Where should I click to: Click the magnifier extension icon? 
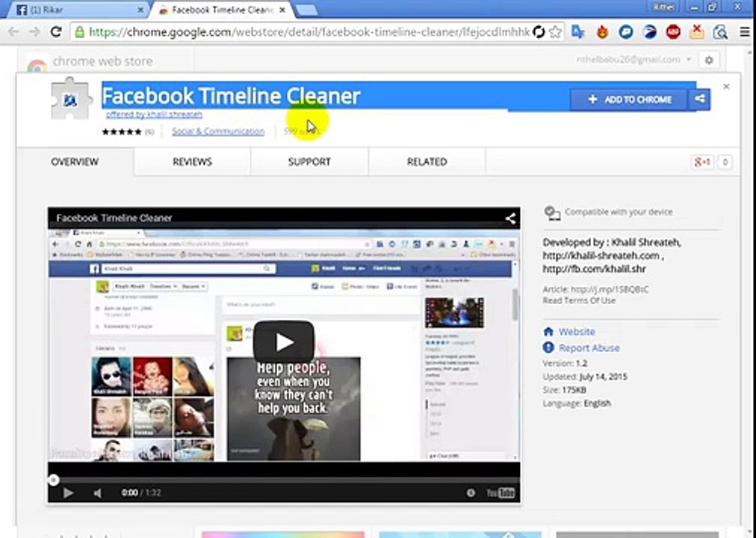(x=720, y=32)
